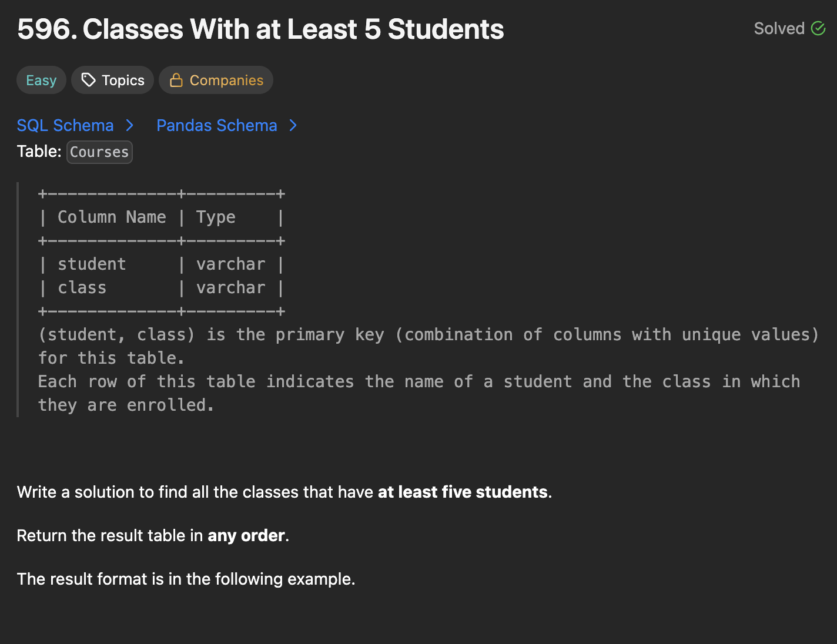Click the 'Column Name' header in schema table
The height and width of the screenshot is (644, 837).
coord(112,217)
